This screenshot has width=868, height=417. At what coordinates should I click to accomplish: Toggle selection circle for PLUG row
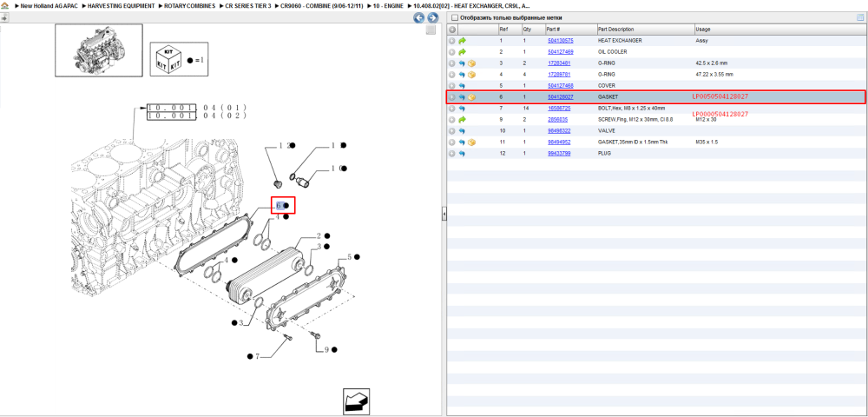click(x=452, y=154)
